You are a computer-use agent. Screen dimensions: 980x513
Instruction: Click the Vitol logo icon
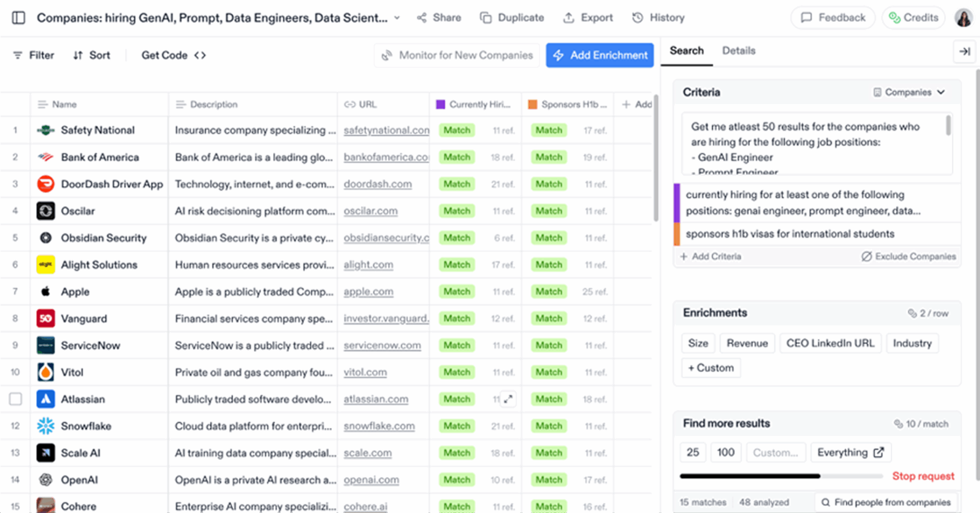46,372
